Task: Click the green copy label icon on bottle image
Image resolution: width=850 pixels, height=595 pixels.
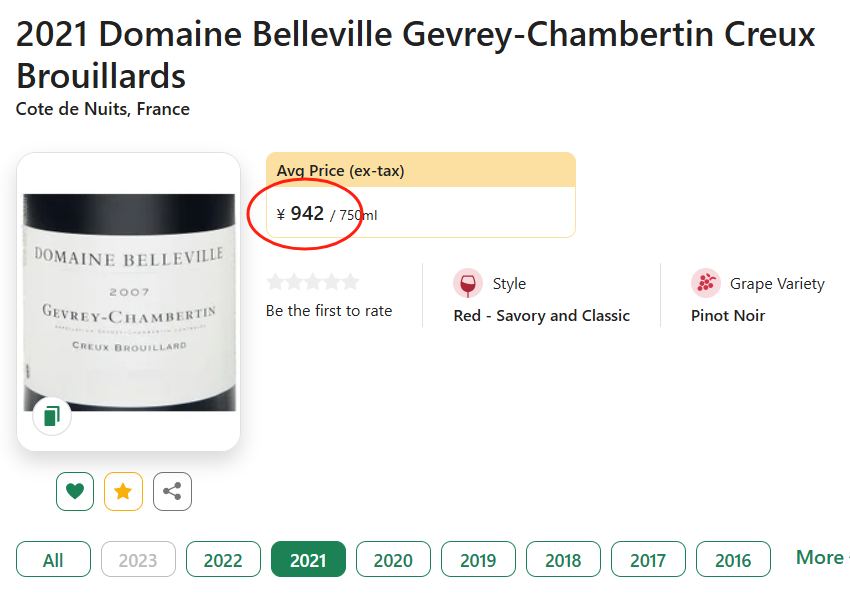Action: [x=52, y=416]
